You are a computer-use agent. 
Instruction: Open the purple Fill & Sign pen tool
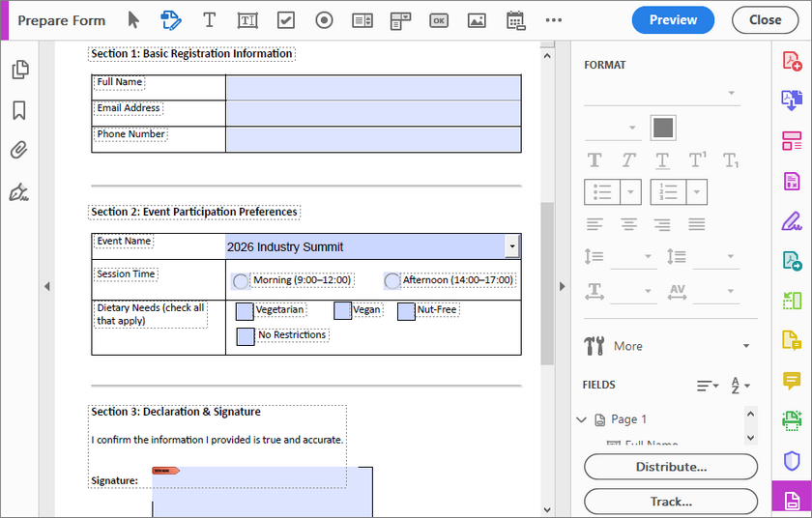[792, 221]
